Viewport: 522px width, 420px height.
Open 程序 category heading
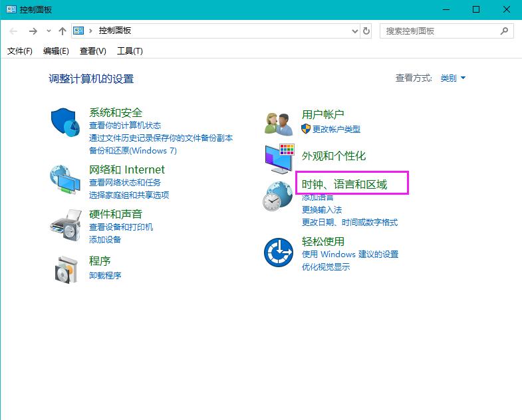coord(100,261)
